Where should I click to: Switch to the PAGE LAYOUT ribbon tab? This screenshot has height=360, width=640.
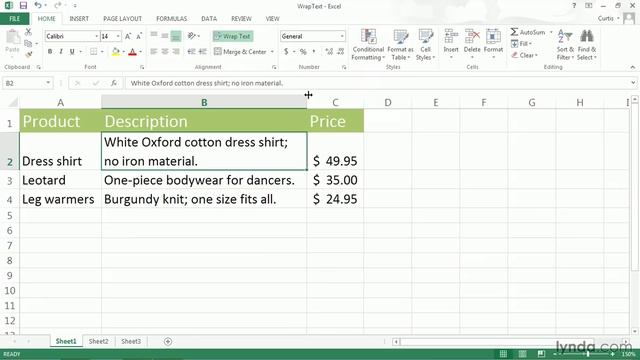pos(122,19)
